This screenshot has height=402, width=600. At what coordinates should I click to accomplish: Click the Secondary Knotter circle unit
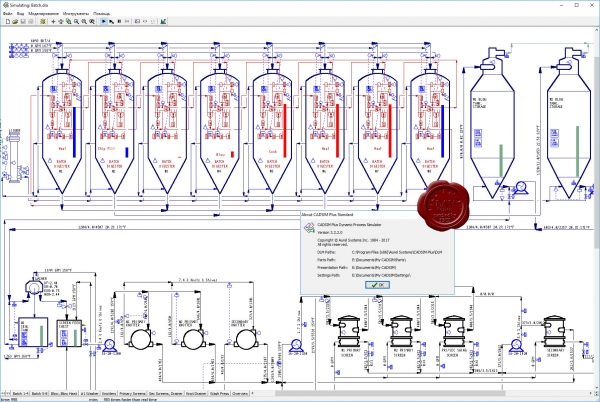(246, 339)
